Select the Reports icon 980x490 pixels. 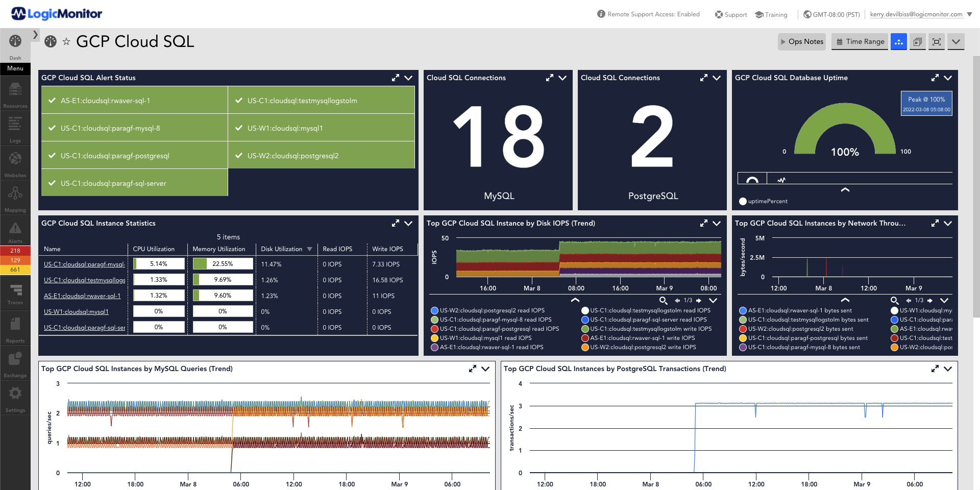(15, 327)
